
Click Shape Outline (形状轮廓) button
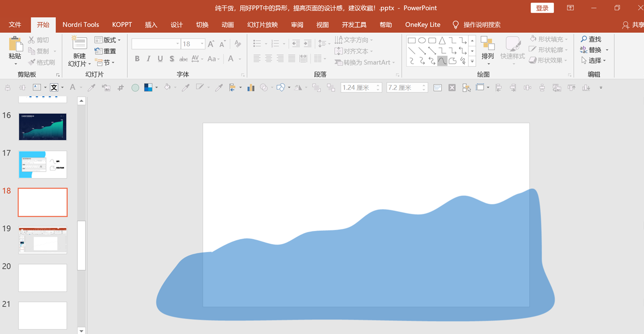click(549, 50)
